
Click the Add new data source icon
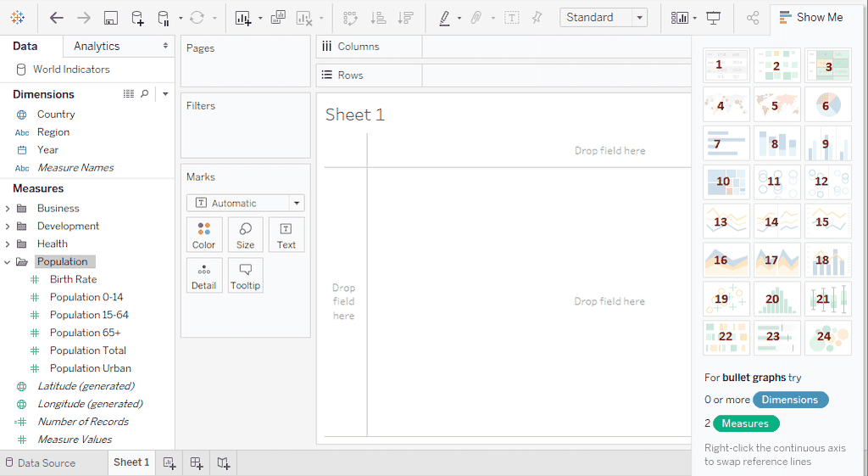(137, 18)
